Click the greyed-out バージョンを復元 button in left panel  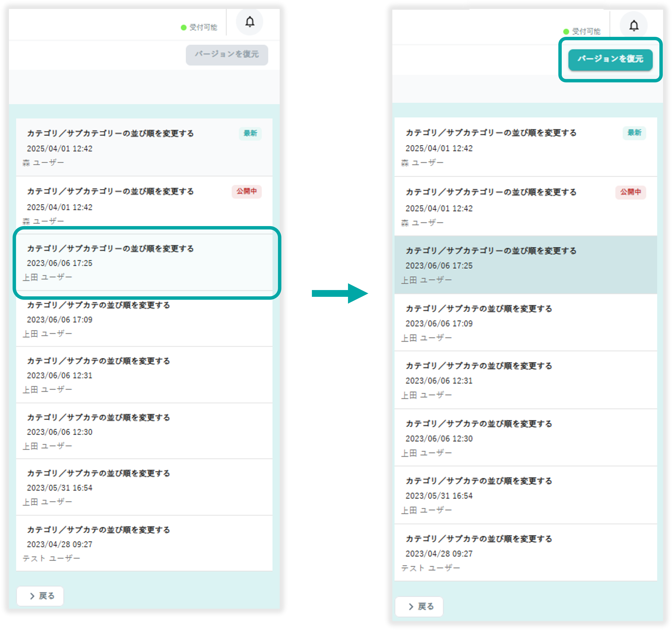227,55
